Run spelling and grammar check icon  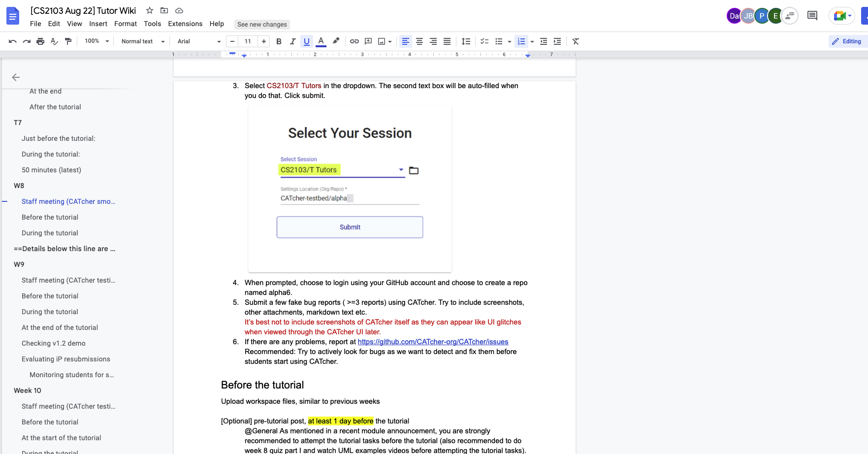(x=54, y=41)
